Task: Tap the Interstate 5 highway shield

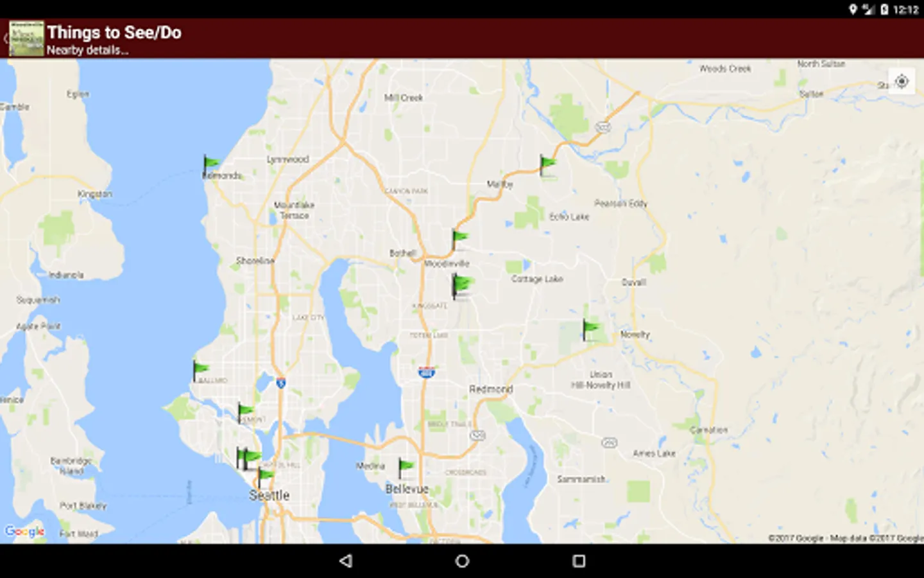Action: (x=280, y=383)
